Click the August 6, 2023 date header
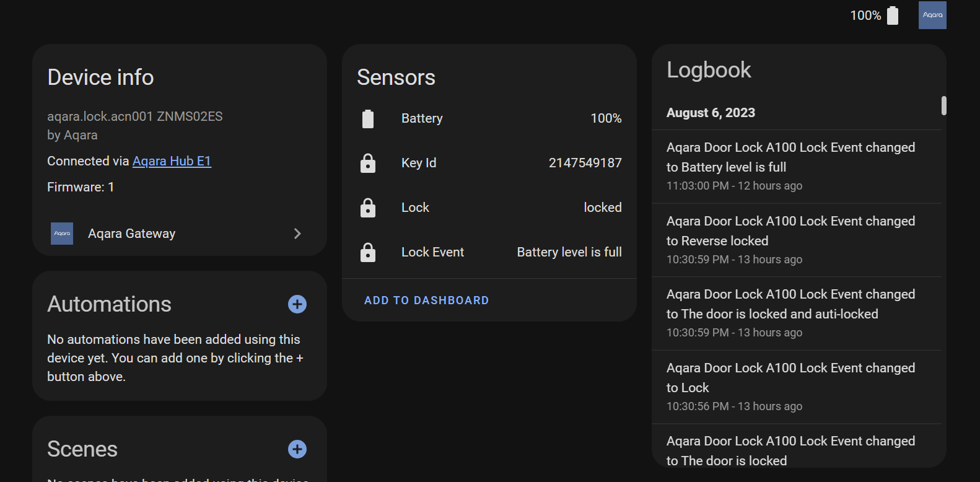This screenshot has height=482, width=980. (x=711, y=113)
